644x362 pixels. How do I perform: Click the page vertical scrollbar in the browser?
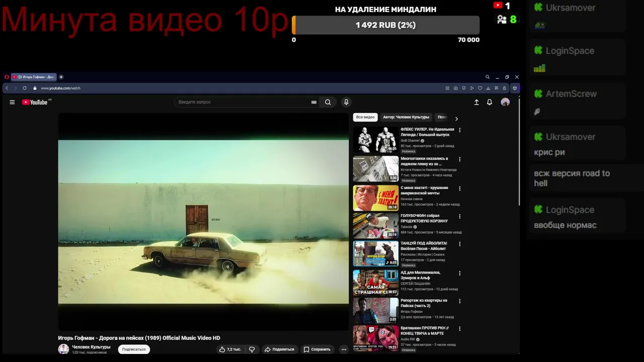(519, 151)
